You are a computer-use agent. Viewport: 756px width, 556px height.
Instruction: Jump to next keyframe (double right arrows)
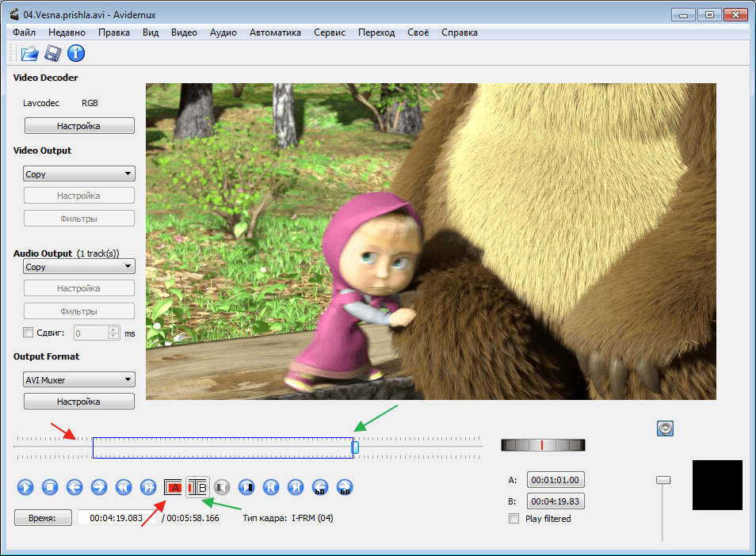pyautogui.click(x=148, y=487)
